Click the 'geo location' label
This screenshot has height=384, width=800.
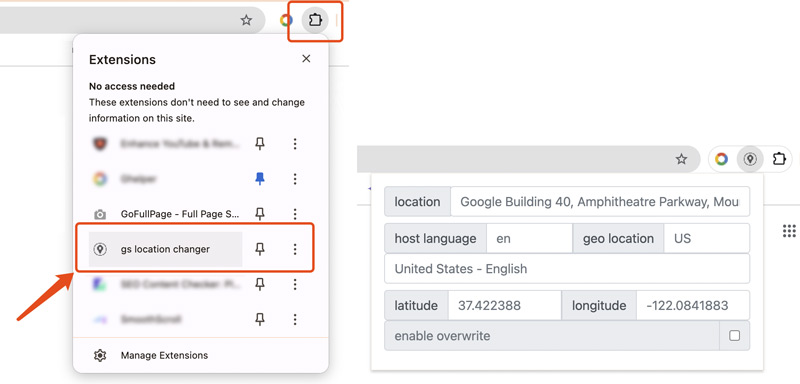(618, 238)
